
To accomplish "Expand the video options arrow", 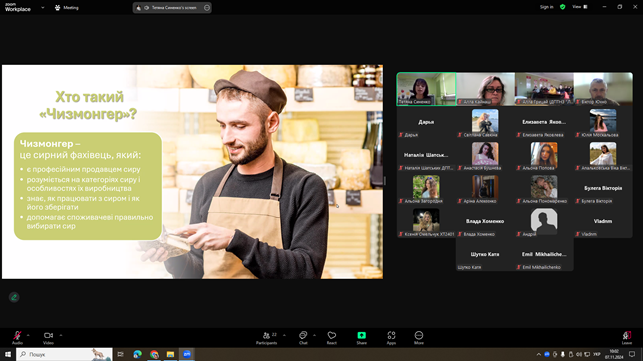I will [61, 335].
